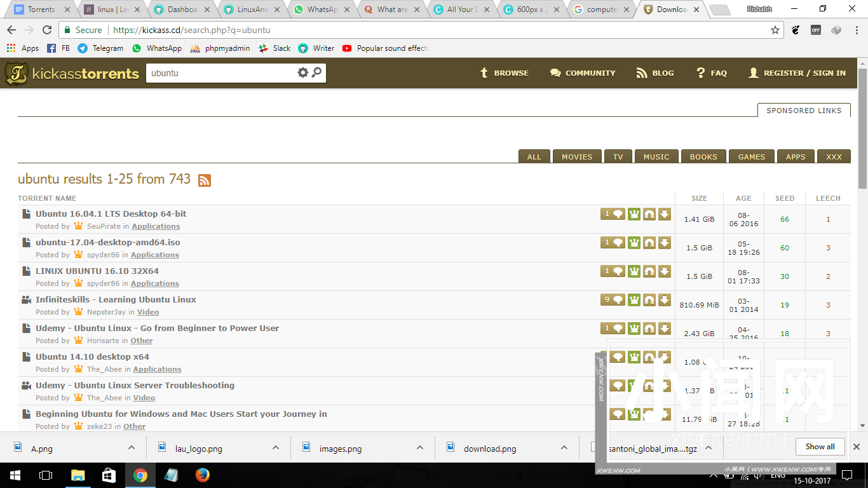Click Show all downloads button
Image resolution: width=868 pixels, height=488 pixels.
pos(820,447)
